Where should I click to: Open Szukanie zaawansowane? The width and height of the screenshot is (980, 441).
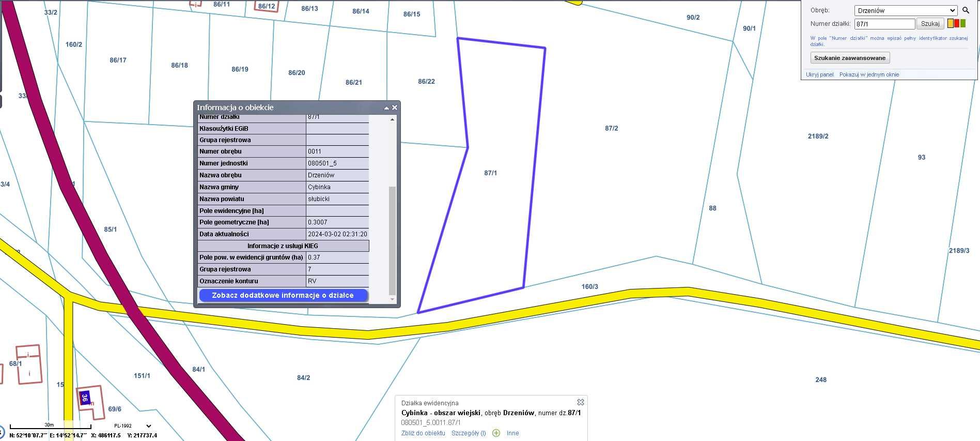pyautogui.click(x=850, y=58)
